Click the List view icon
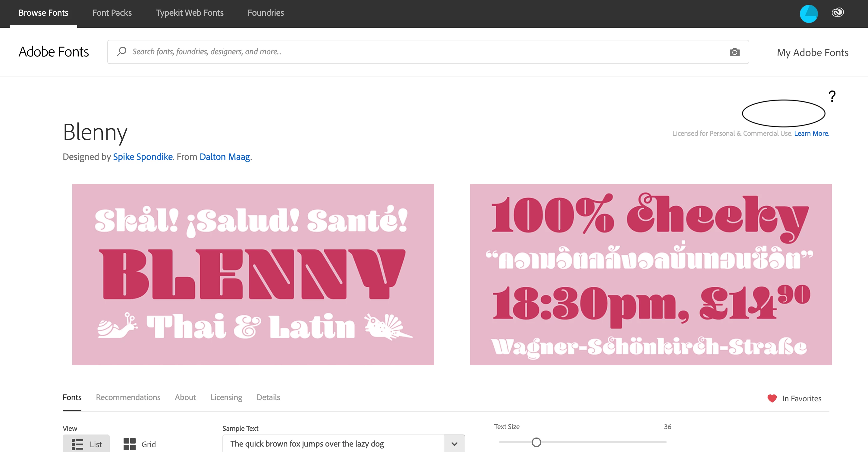The height and width of the screenshot is (452, 868). click(77, 444)
